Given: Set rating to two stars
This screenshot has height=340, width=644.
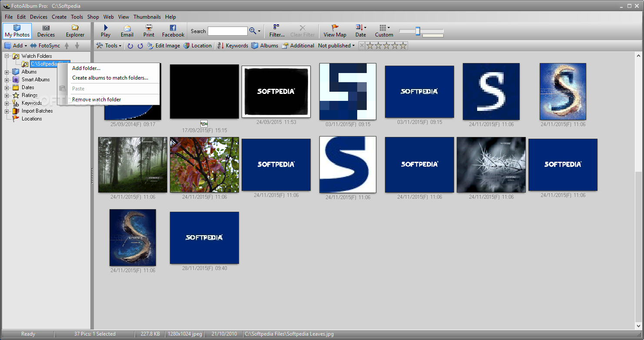Looking at the screenshot, I should 378,46.
